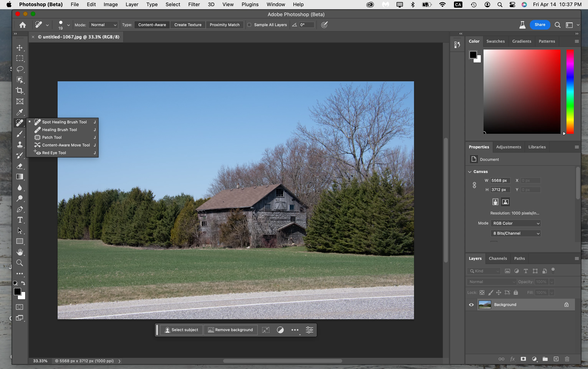Open the RGB Color mode dropdown

[x=516, y=223]
